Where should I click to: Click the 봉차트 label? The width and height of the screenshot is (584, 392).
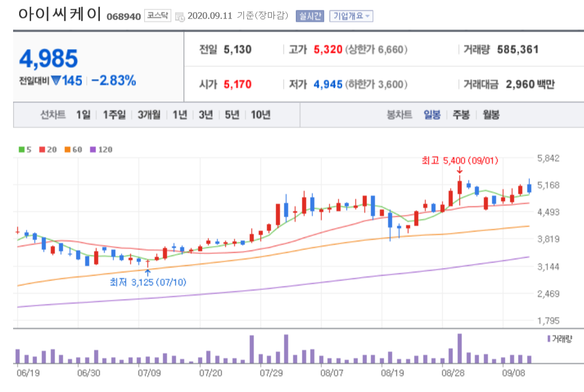400,114
